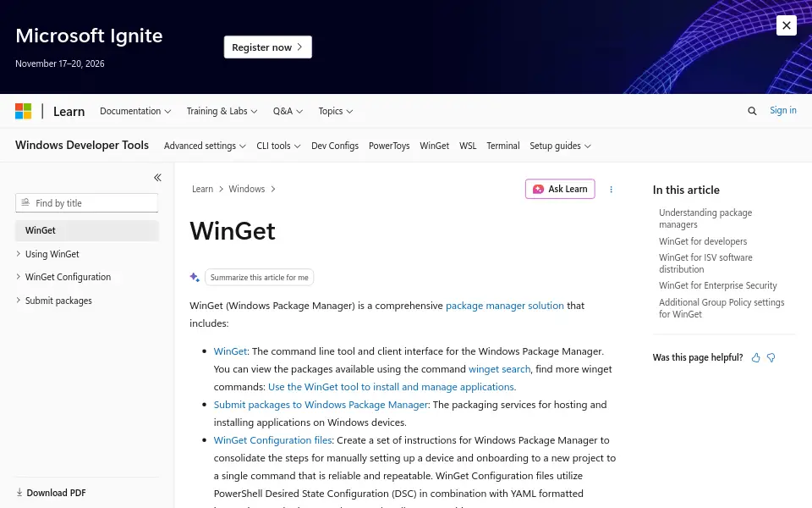812x508 pixels.
Task: Click the thumbs up helpful icon
Action: pos(755,357)
